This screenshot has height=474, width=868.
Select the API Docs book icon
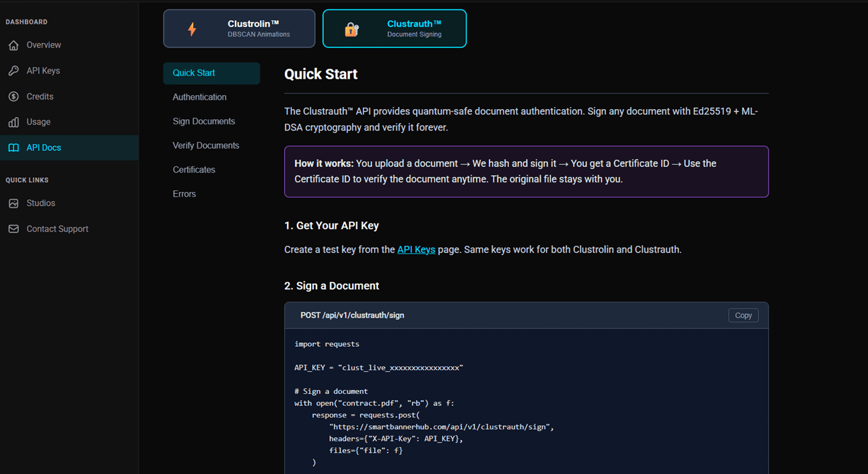point(13,147)
